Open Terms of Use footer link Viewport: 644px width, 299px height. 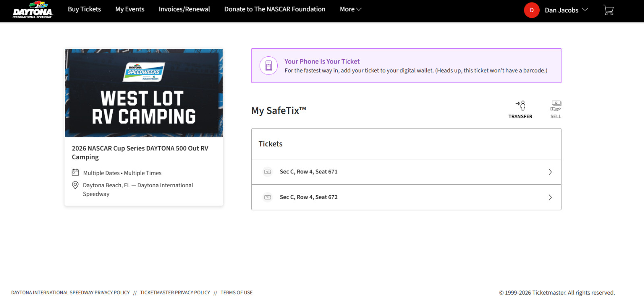click(x=237, y=293)
